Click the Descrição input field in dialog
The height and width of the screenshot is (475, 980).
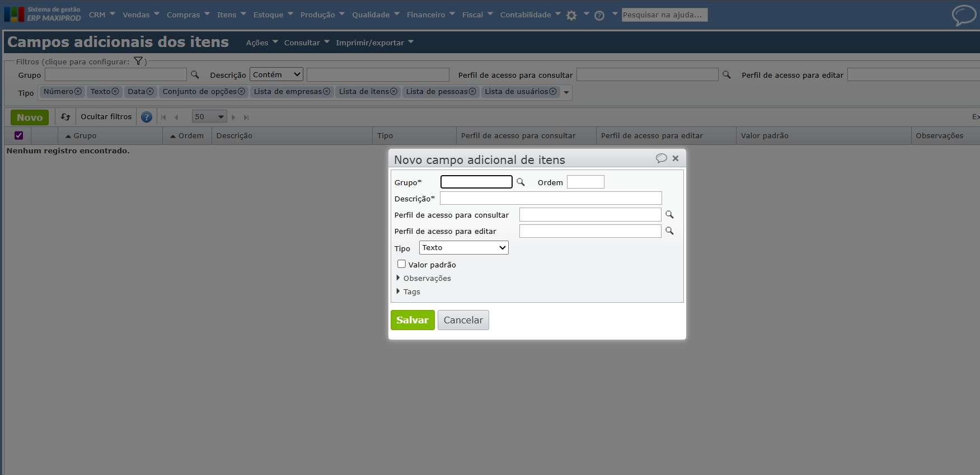coord(551,199)
